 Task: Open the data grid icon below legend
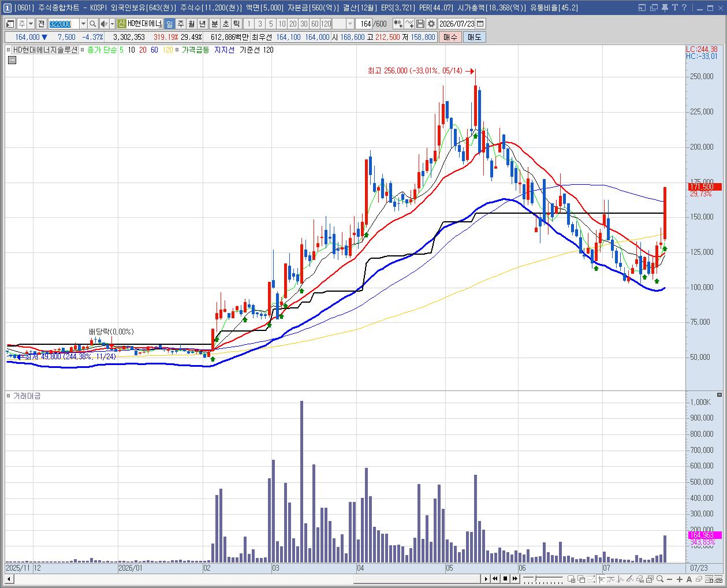12,59
